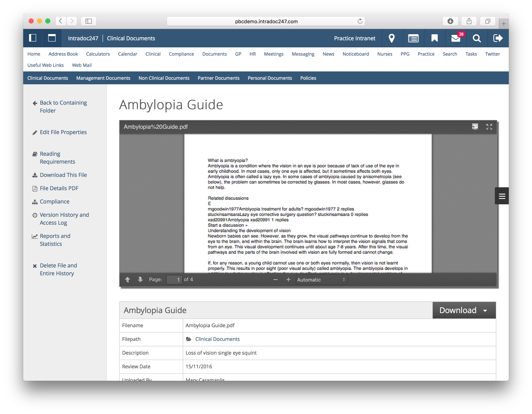Show all Safari tabs button
Viewport: 532px width, 414px height.
point(488,21)
